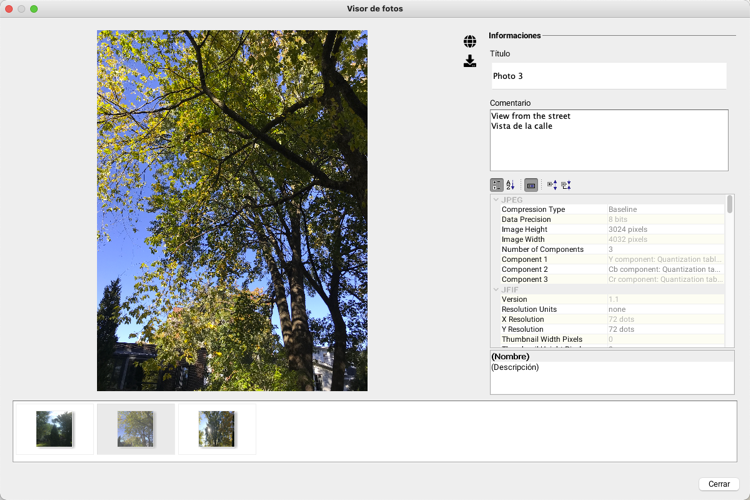Screen dimensions: 750x500
Task: Collapse all property categories
Action: tap(566, 185)
